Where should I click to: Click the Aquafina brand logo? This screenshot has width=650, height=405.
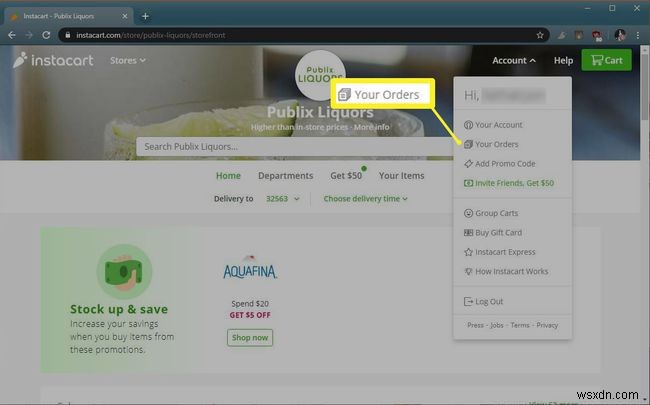[250, 269]
